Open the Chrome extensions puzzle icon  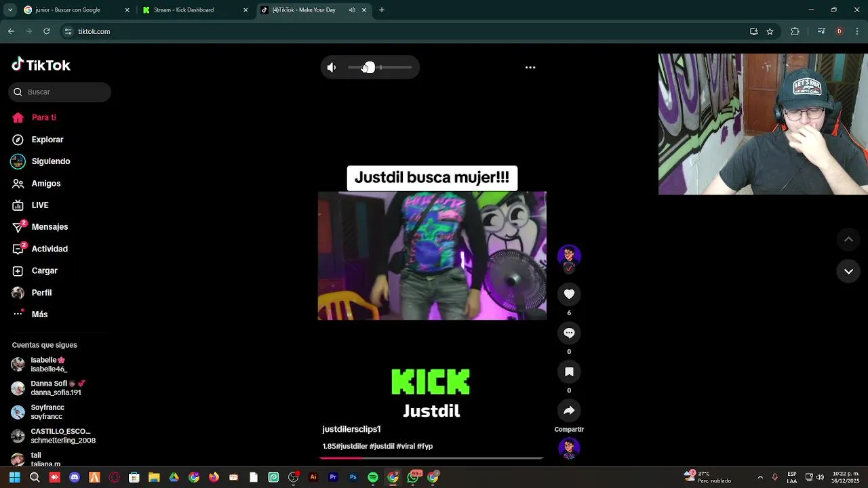(795, 31)
